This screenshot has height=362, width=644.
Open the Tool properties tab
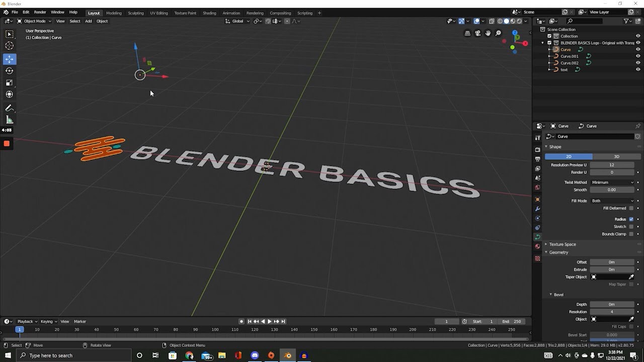click(x=537, y=138)
